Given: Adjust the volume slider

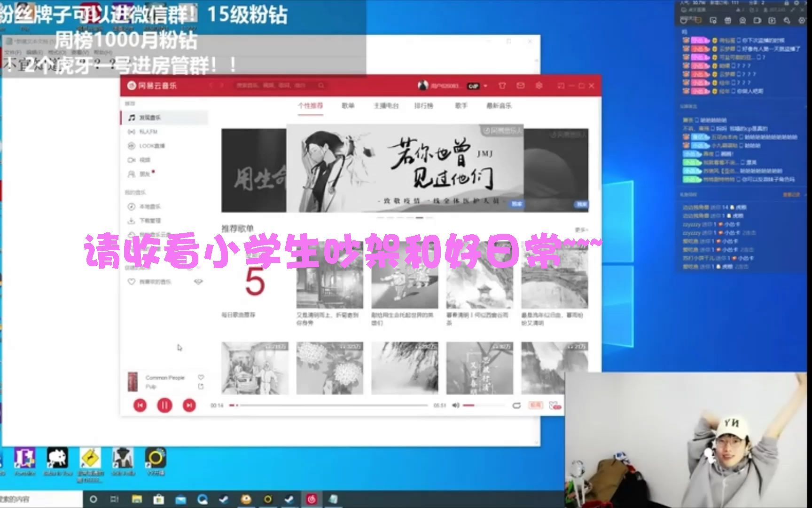Looking at the screenshot, I should [x=483, y=405].
